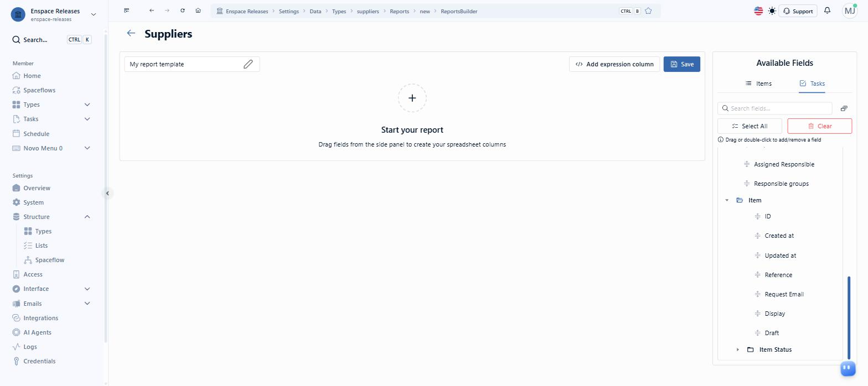Select the Responsible groups field
The height and width of the screenshot is (386, 868).
tap(781, 184)
